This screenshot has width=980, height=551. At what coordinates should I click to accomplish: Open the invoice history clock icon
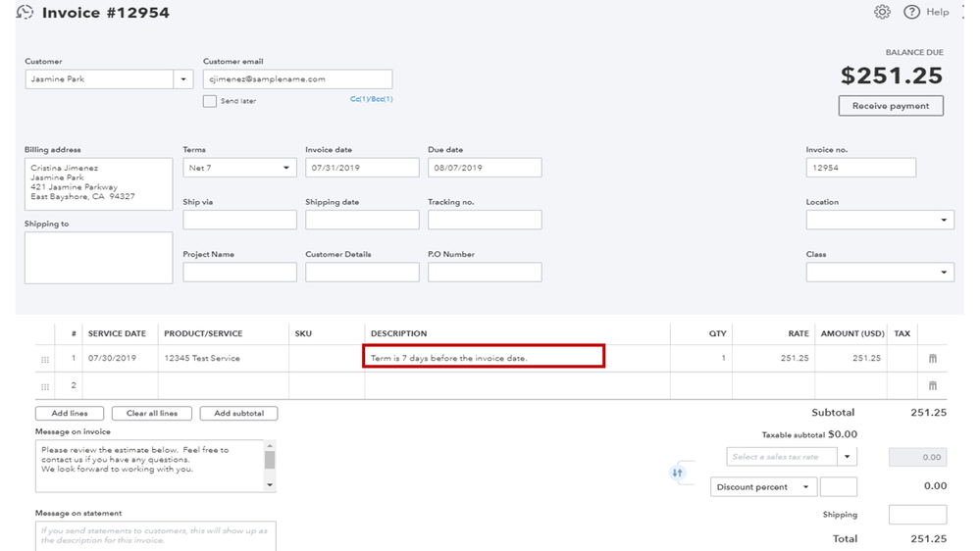[x=26, y=13]
